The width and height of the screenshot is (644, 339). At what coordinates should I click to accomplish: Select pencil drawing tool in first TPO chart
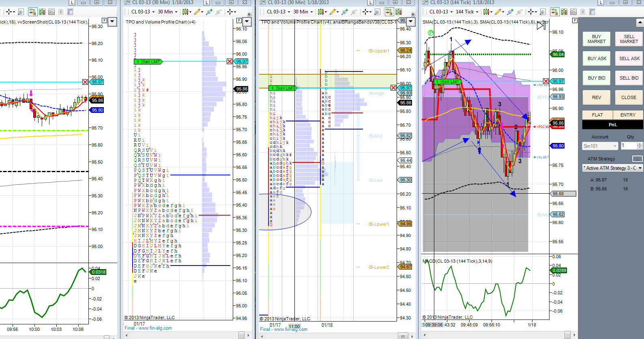coord(197,12)
